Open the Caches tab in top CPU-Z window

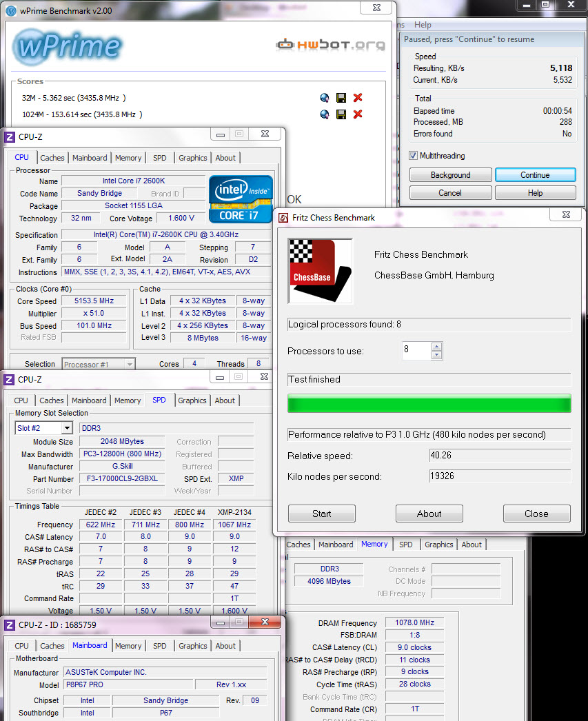point(52,158)
